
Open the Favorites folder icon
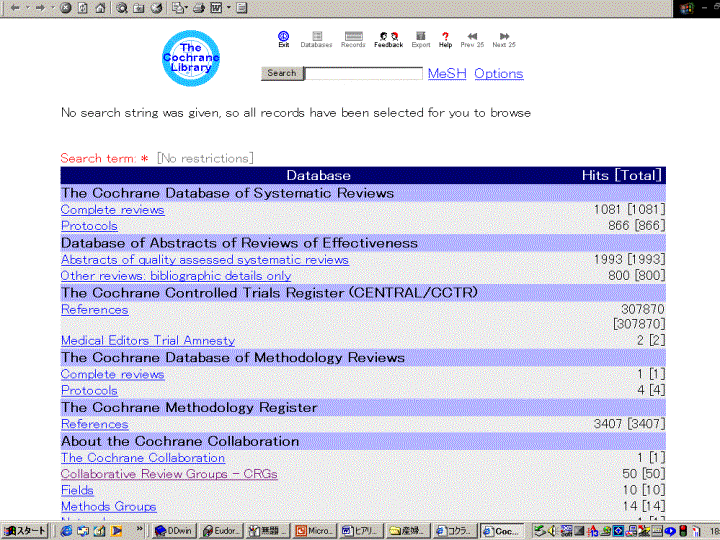[x=139, y=8]
